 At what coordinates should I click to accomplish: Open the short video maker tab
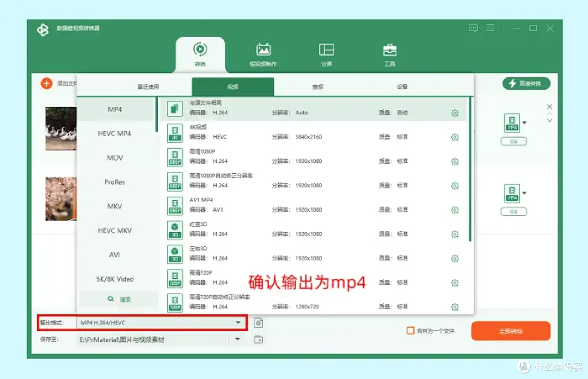(264, 54)
